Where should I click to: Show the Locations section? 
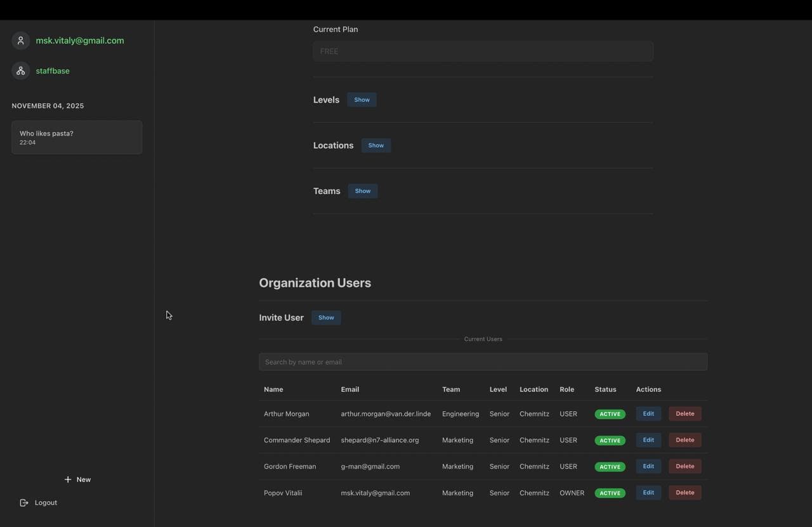pyautogui.click(x=376, y=145)
